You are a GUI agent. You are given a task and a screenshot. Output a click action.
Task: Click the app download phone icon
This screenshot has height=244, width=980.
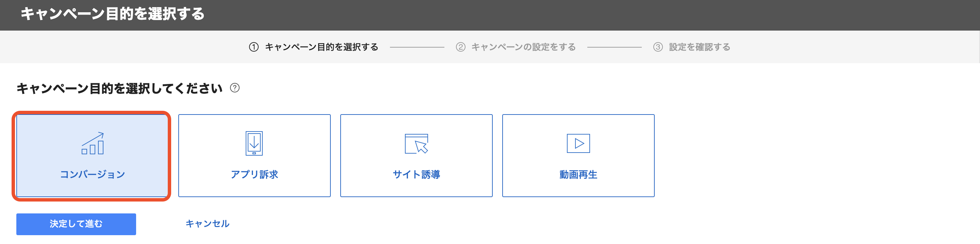pyautogui.click(x=254, y=143)
